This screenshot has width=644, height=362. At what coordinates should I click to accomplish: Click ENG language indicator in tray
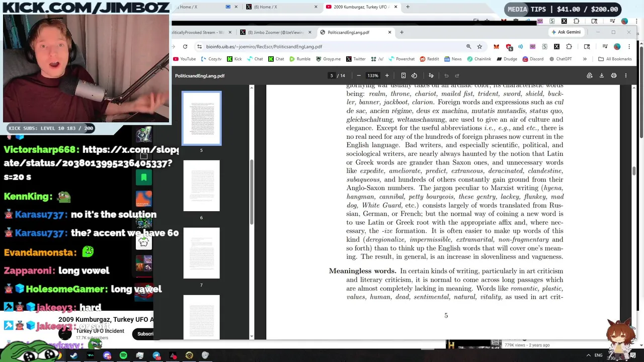coord(598,355)
